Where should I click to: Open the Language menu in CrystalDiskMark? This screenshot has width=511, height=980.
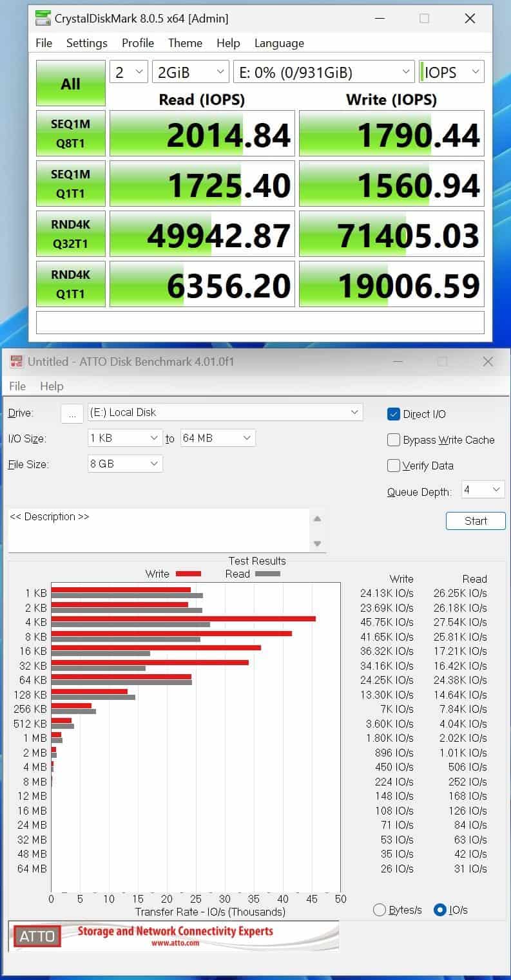(279, 43)
